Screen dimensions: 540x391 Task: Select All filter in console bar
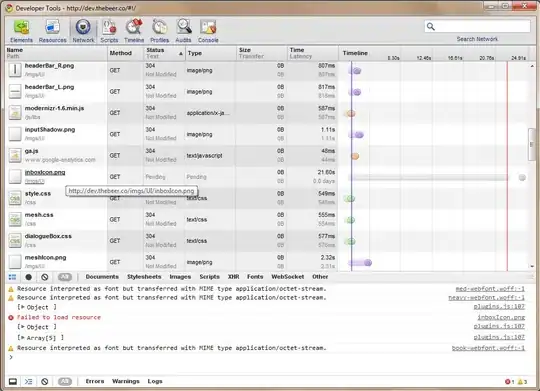pos(65,381)
